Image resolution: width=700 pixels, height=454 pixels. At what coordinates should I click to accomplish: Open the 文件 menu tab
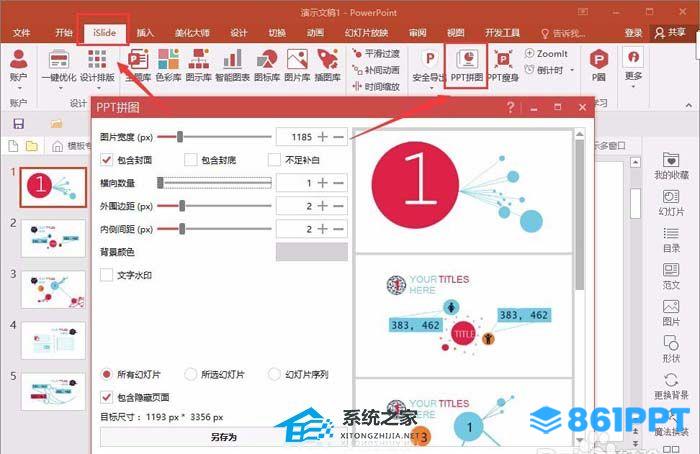(21, 33)
